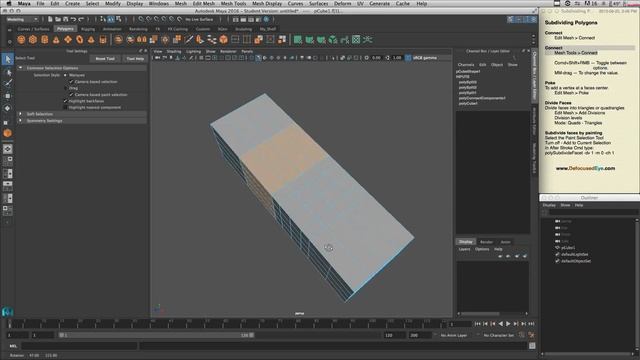Select the Marquee selection style radio
Image resolution: width=640 pixels, height=360 pixels.
point(65,75)
